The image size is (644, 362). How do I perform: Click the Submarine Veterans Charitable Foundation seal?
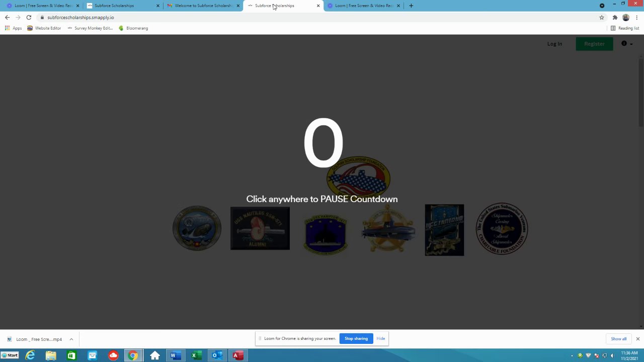click(502, 229)
